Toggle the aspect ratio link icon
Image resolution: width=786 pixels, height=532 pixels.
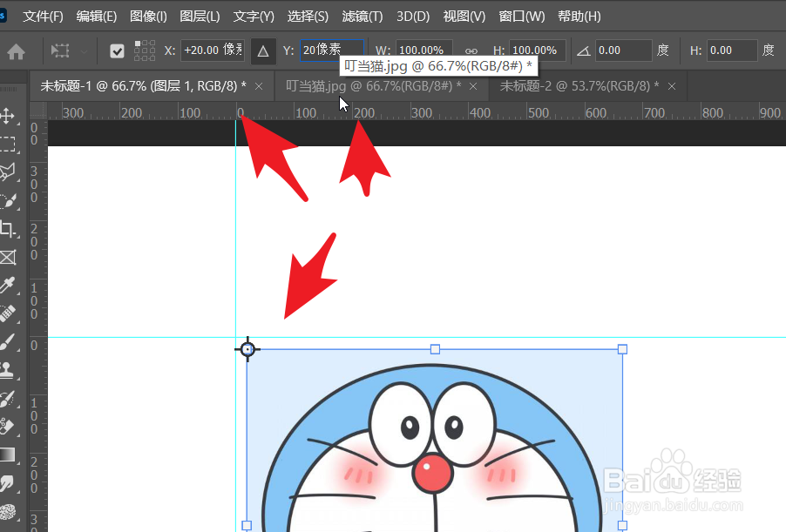[x=471, y=51]
